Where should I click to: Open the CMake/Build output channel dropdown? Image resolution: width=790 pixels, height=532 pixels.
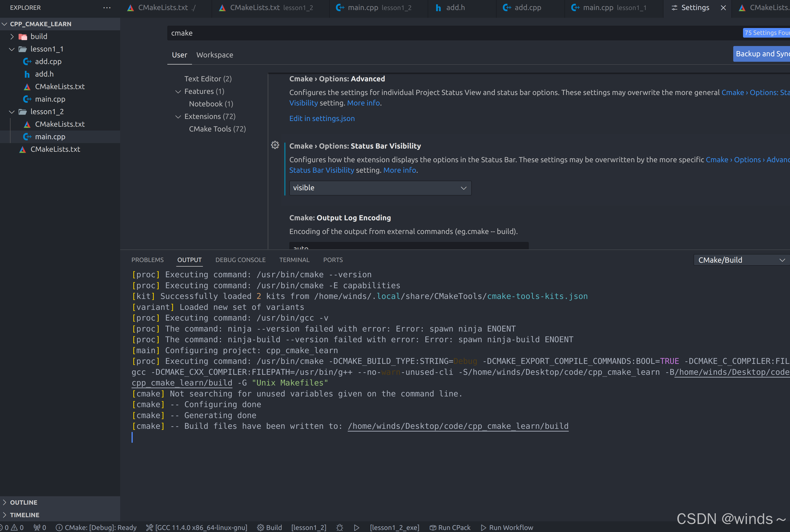coord(742,260)
